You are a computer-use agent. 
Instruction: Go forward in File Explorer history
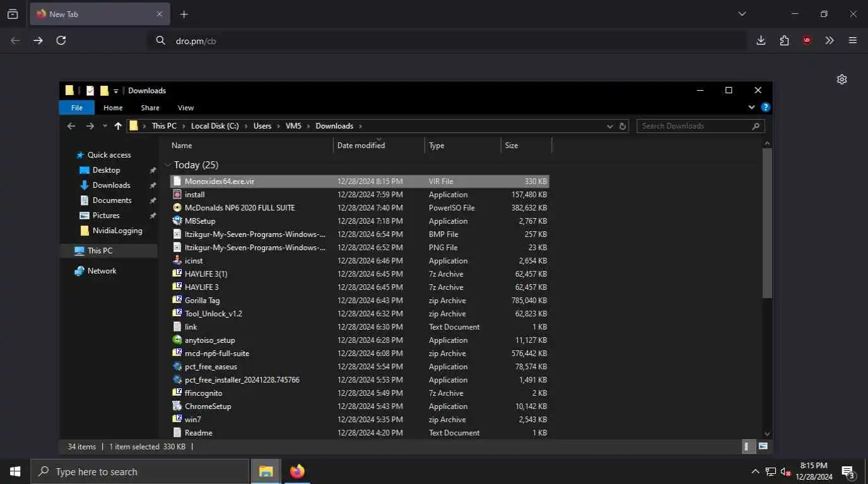[x=90, y=126]
